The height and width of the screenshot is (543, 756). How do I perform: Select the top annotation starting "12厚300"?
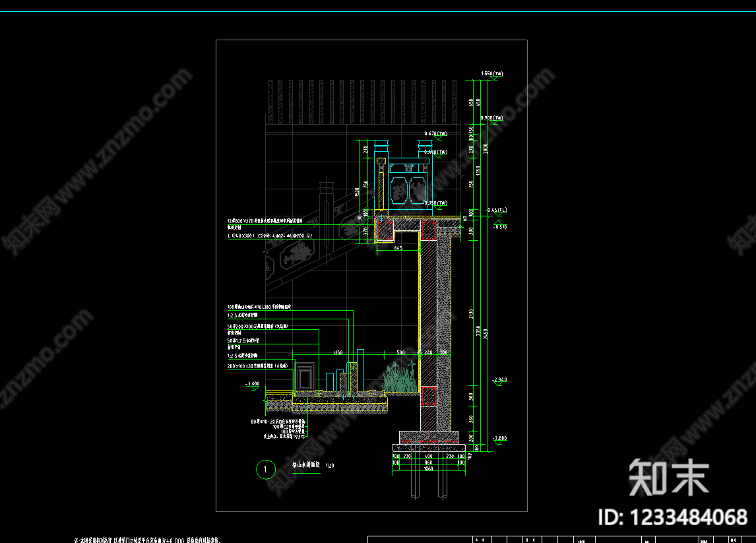pos(265,221)
